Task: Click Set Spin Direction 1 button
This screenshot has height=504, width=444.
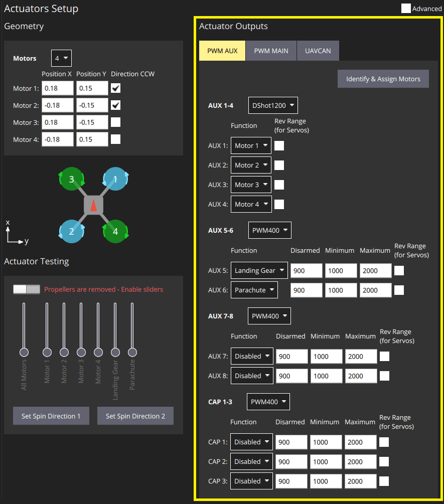Action: (x=51, y=416)
